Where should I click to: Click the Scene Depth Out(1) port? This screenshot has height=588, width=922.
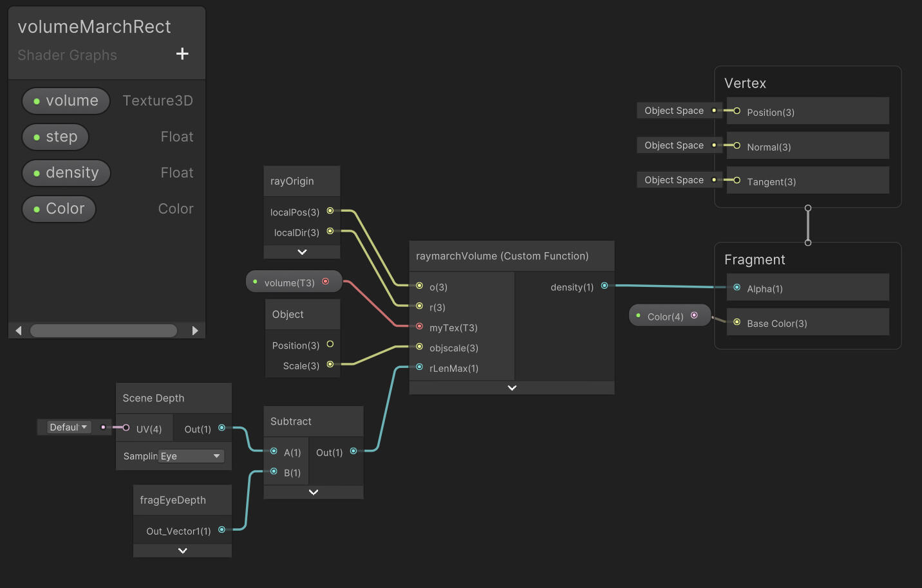click(221, 428)
